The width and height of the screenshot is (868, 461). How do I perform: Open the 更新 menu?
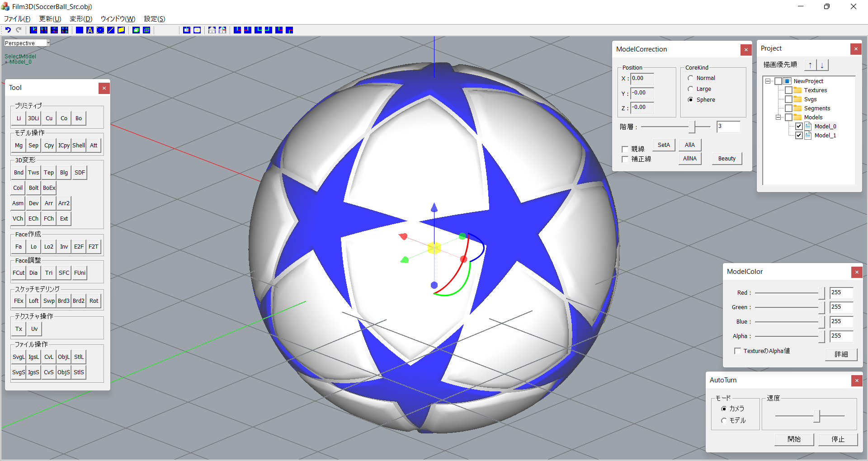tap(50, 19)
